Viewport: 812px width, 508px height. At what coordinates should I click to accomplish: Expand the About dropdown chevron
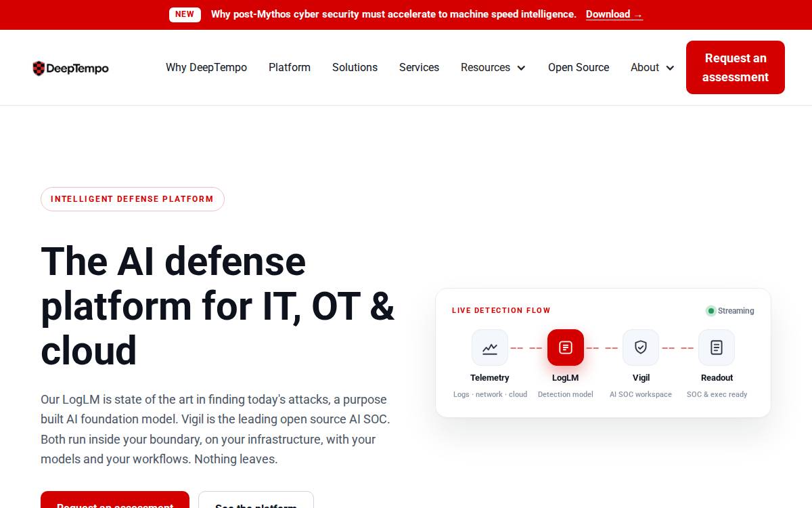670,68
